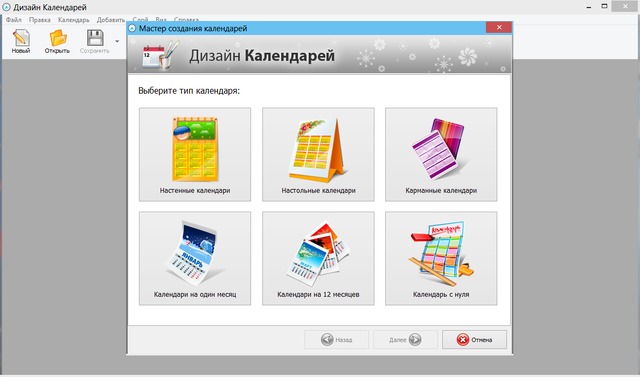Open the Добавить menu
Image resolution: width=640 pixels, height=377 pixels.
[111, 20]
